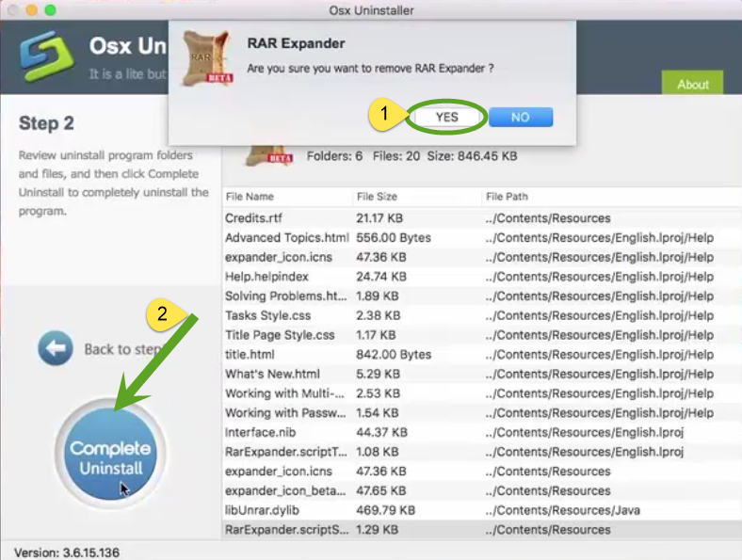Screen dimensions: 742x560
Task: Select the Credits.rtf row
Action: (482, 218)
